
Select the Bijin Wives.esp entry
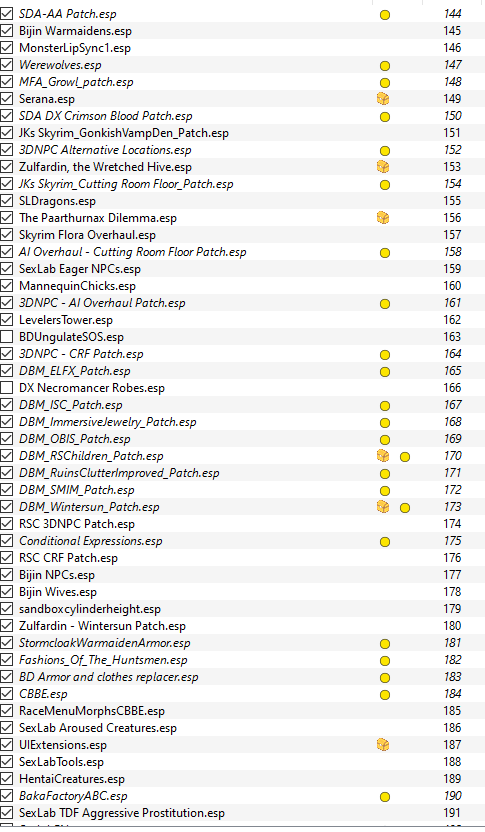(x=242, y=592)
